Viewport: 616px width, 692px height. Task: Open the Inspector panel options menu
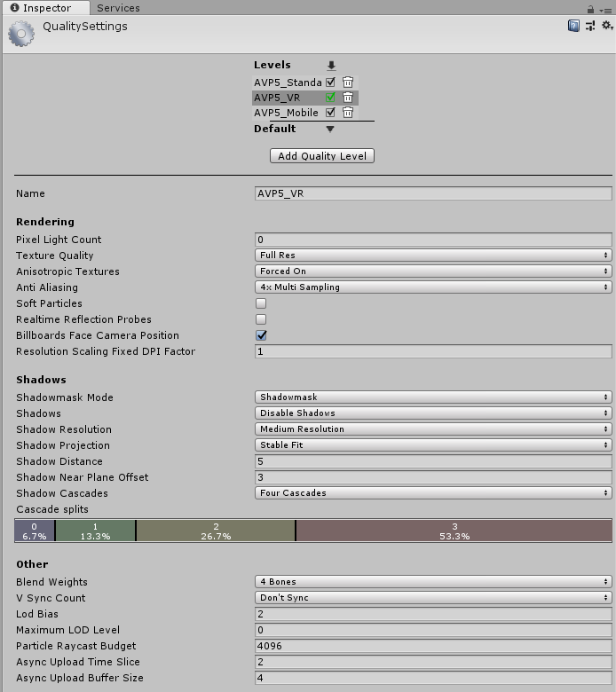pos(605,10)
